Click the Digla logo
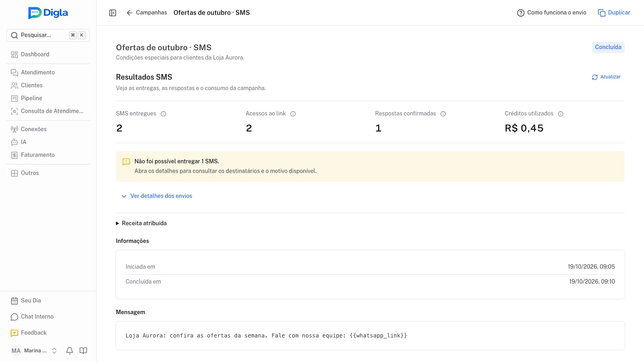The width and height of the screenshot is (644, 362). [48, 13]
